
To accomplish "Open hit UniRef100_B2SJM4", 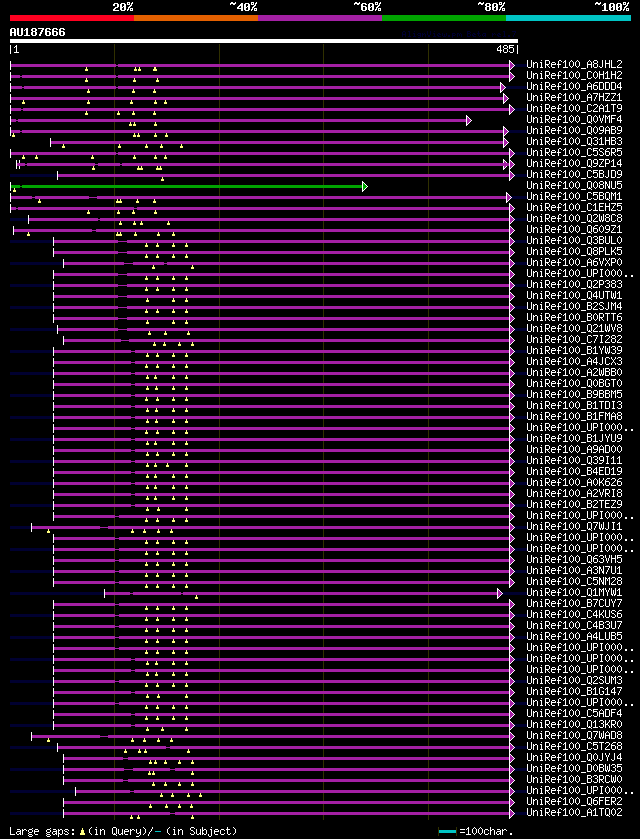I will coord(574,306).
